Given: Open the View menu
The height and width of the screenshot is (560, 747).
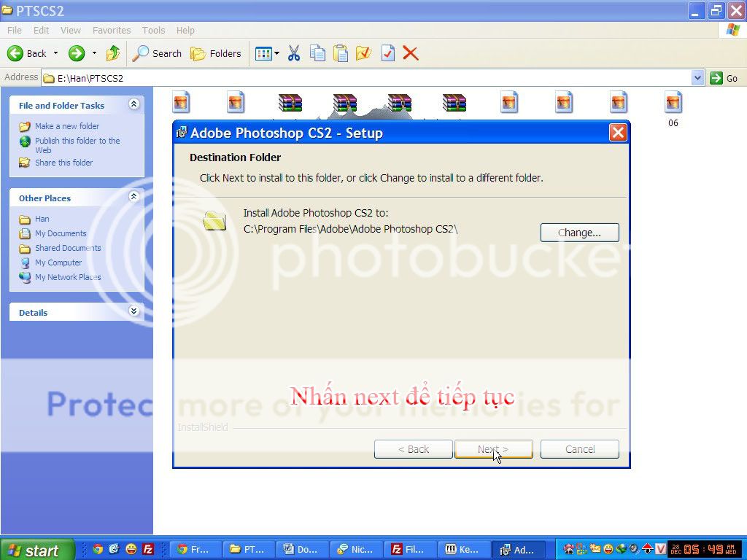Looking at the screenshot, I should point(71,30).
